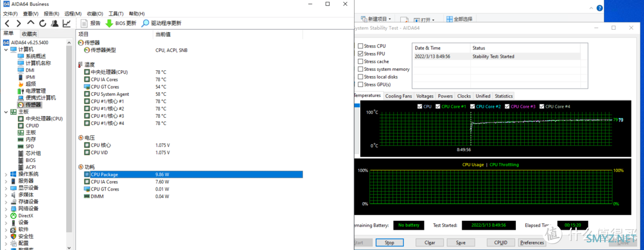The image size is (644, 250).
Task: Select the 安全性 shield icon item
Action: (x=22, y=236)
